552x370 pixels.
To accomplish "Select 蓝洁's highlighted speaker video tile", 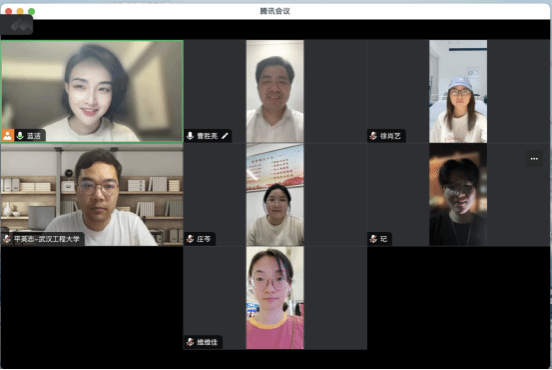I will tap(92, 91).
